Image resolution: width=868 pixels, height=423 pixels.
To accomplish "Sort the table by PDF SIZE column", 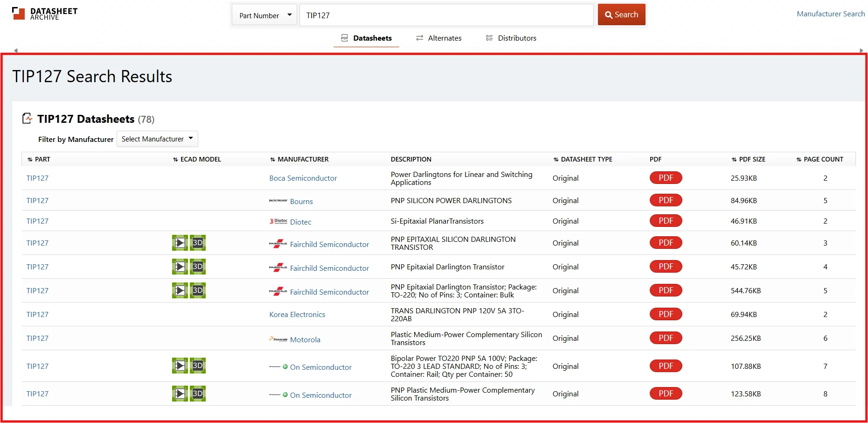I will click(x=748, y=159).
